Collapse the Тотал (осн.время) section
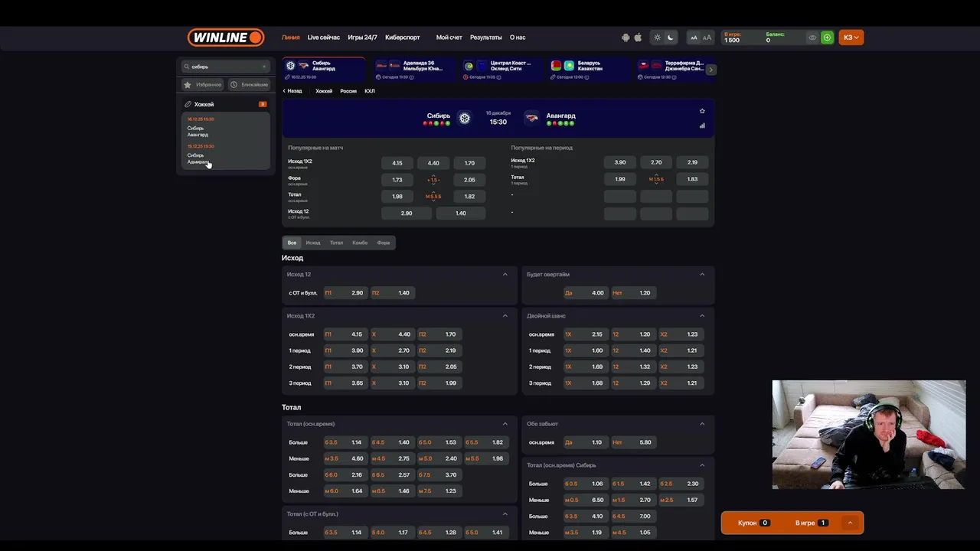Image resolution: width=980 pixels, height=551 pixels. (505, 424)
